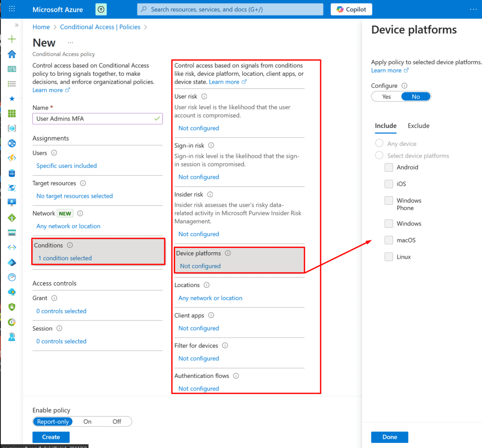Check the macOS platform checkbox
The image size is (482, 448).
click(389, 240)
